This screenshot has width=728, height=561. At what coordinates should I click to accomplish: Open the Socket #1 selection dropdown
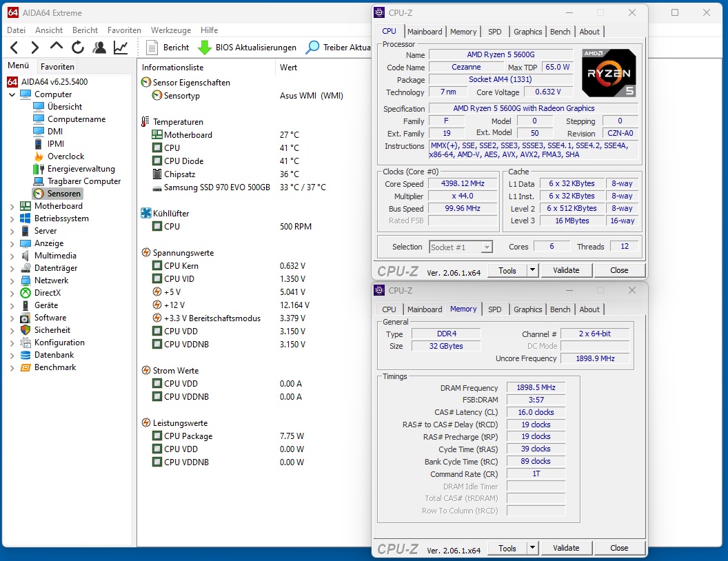pyautogui.click(x=486, y=246)
